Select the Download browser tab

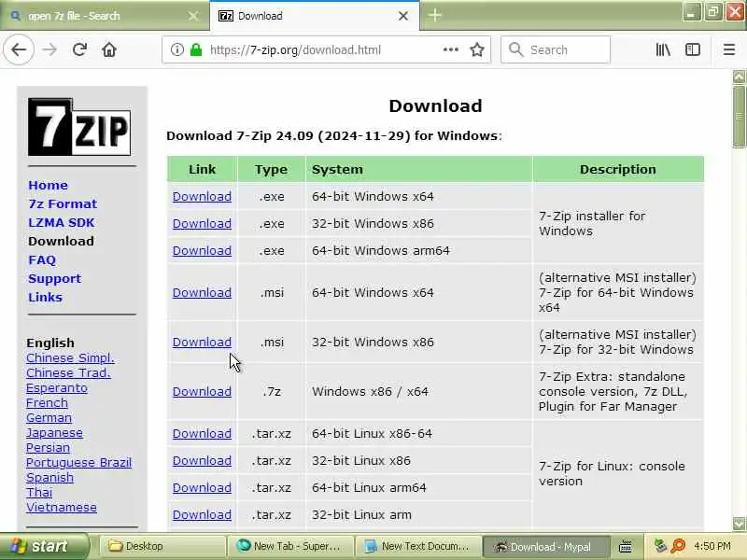(x=315, y=16)
